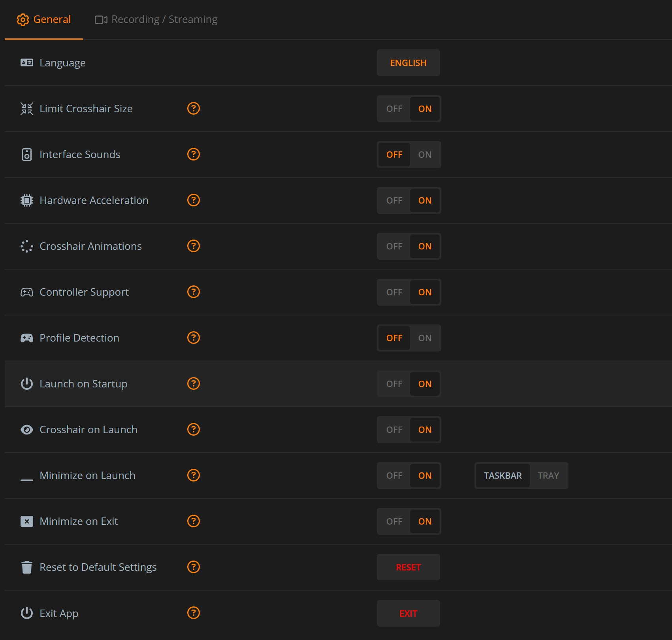672x640 pixels.
Task: Click the Crosshair Animations spinner icon
Action: tap(27, 246)
